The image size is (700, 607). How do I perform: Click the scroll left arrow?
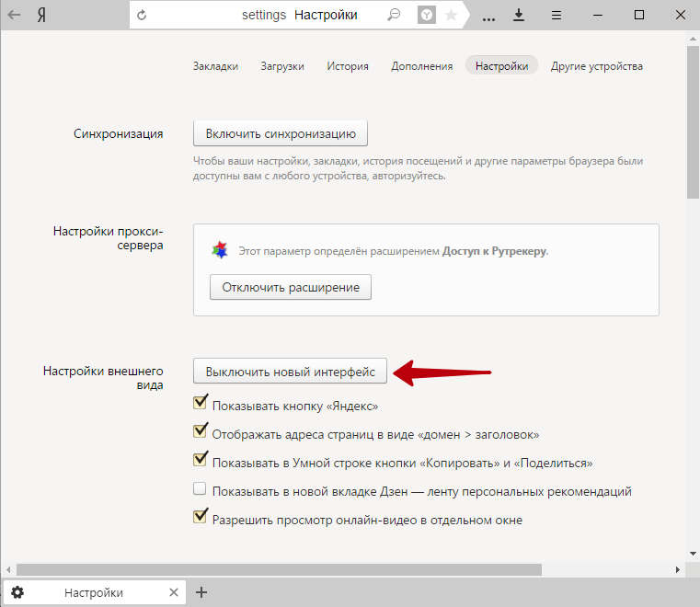pyautogui.click(x=8, y=570)
